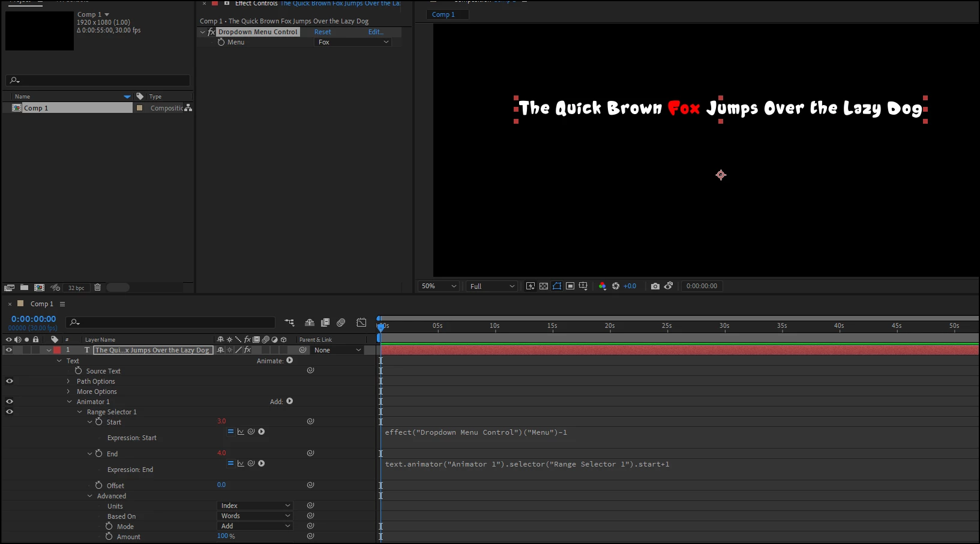Open the Show Channel color management menu
The height and width of the screenshot is (544, 980).
point(603,286)
